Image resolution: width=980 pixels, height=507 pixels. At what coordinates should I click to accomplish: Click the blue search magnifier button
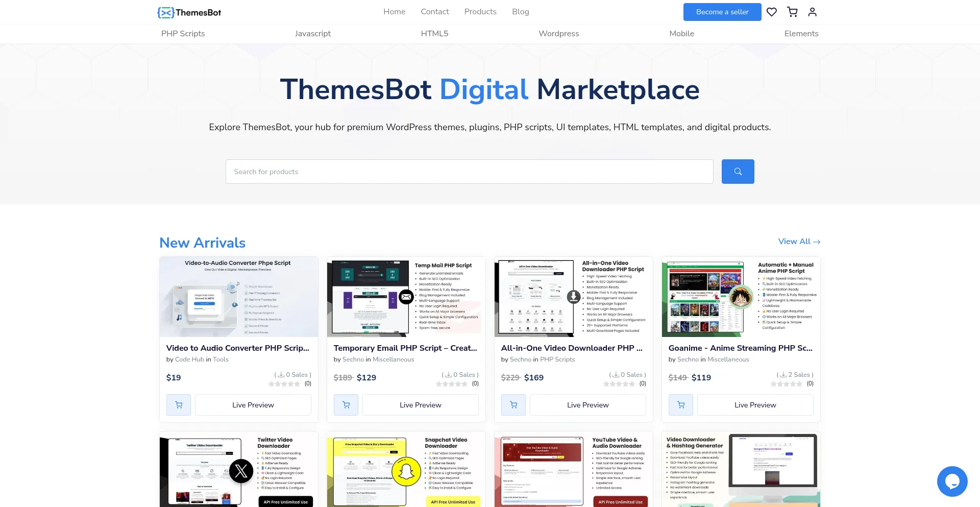coord(738,172)
